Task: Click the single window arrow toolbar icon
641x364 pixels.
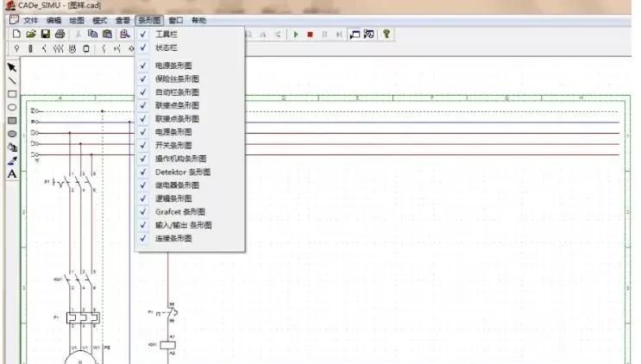Action: click(355, 35)
